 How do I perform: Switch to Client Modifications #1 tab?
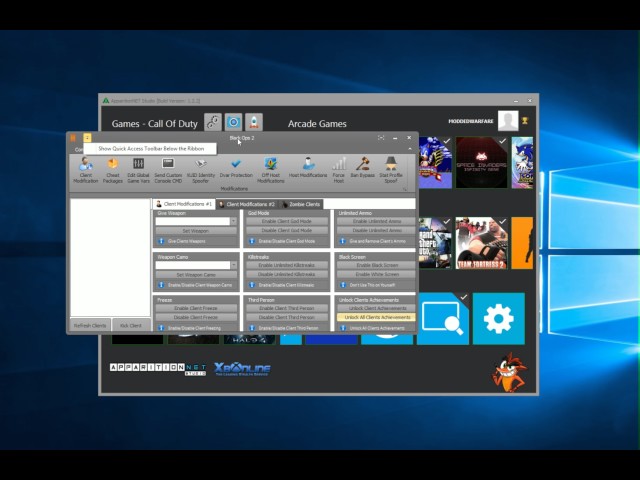pyautogui.click(x=184, y=204)
